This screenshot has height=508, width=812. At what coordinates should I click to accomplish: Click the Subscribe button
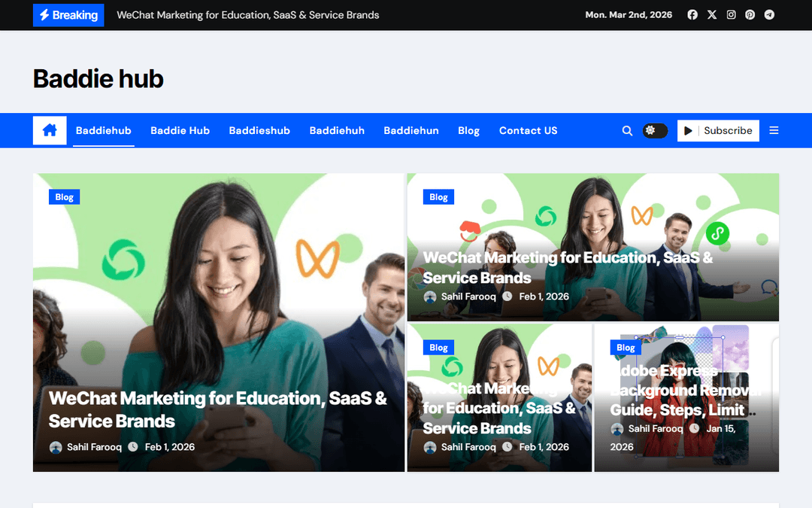tap(718, 131)
